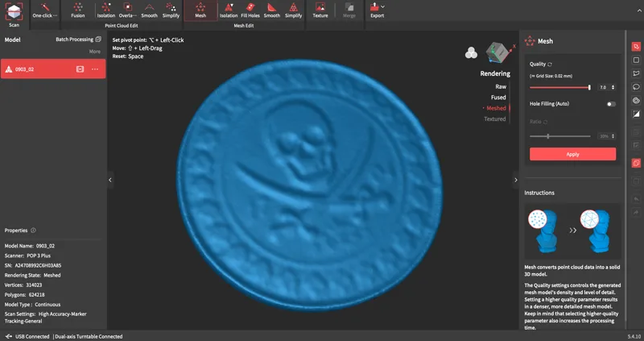Click the serial number A24708992C6H03A85

[38, 265]
